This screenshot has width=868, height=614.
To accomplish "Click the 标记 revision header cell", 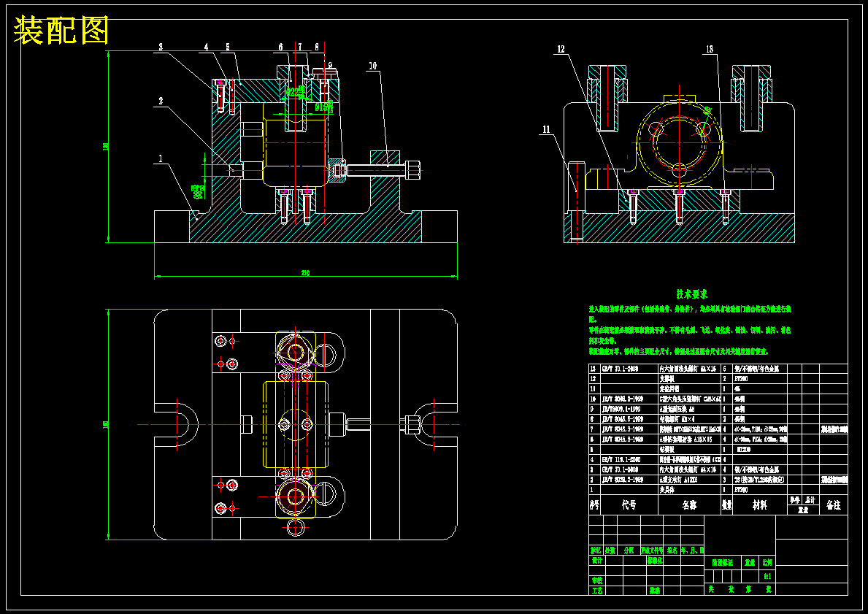I will point(596,550).
